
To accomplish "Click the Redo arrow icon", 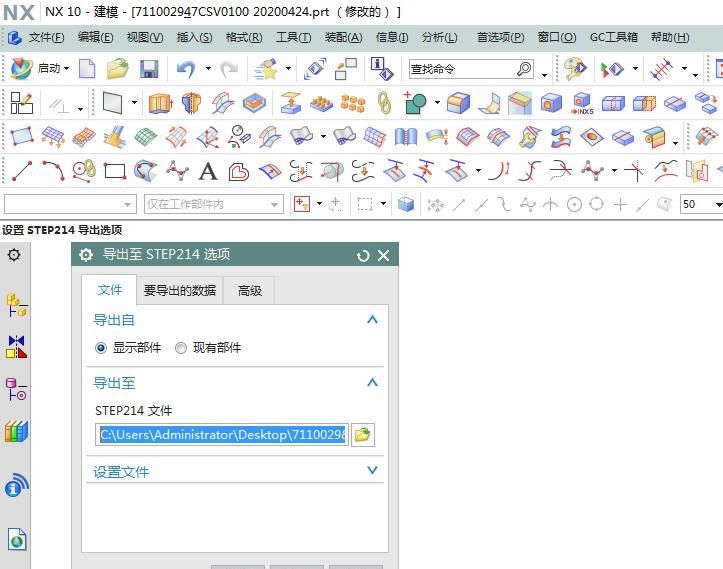I will click(229, 69).
